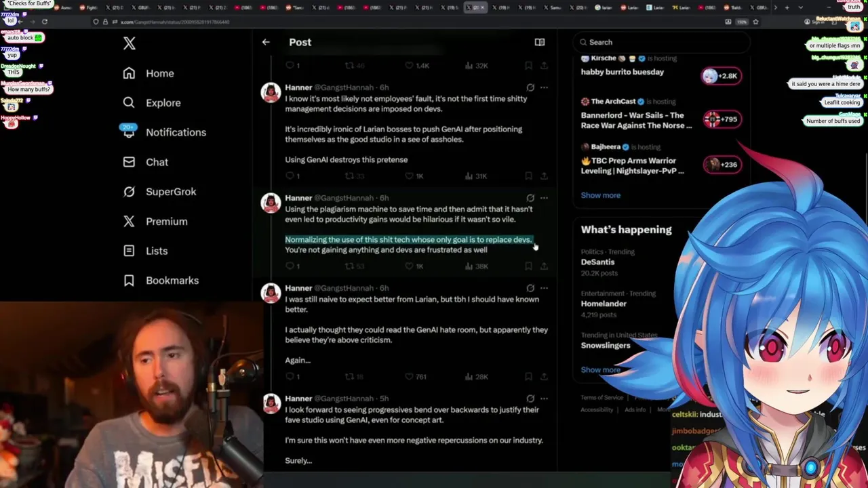View analytics on post with 31K views
This screenshot has width=868, height=488.
tap(476, 176)
